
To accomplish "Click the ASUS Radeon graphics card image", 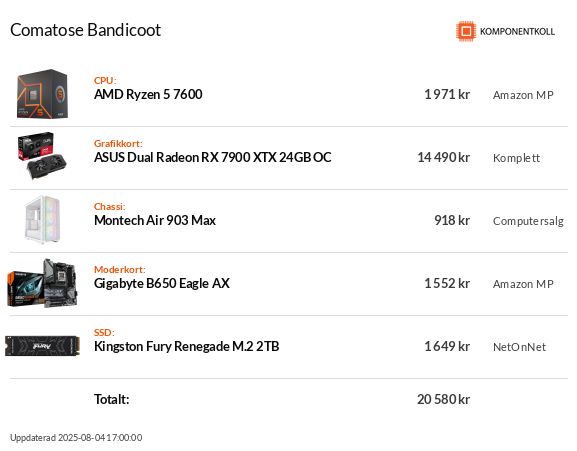I will tap(42, 156).
